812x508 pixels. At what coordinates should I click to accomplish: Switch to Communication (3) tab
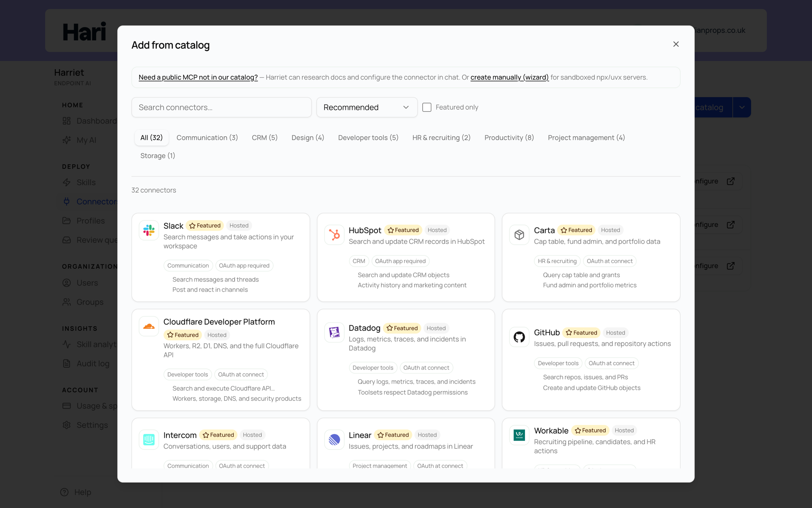point(207,138)
